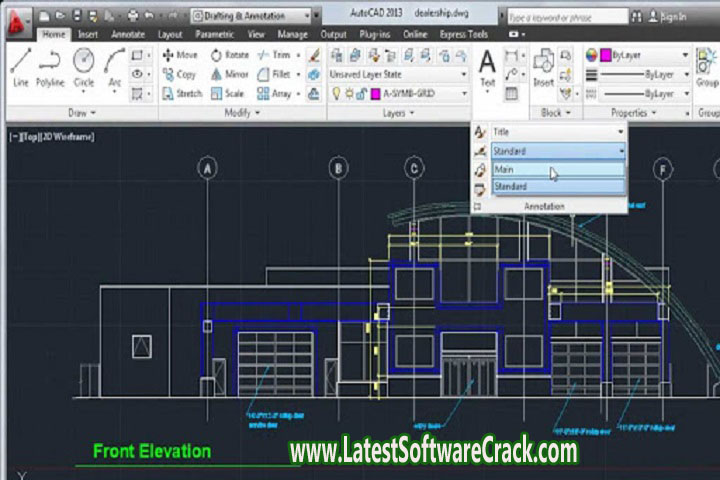This screenshot has width=720, height=480.
Task: Click the magenta ByLayer color swatch
Action: point(605,55)
